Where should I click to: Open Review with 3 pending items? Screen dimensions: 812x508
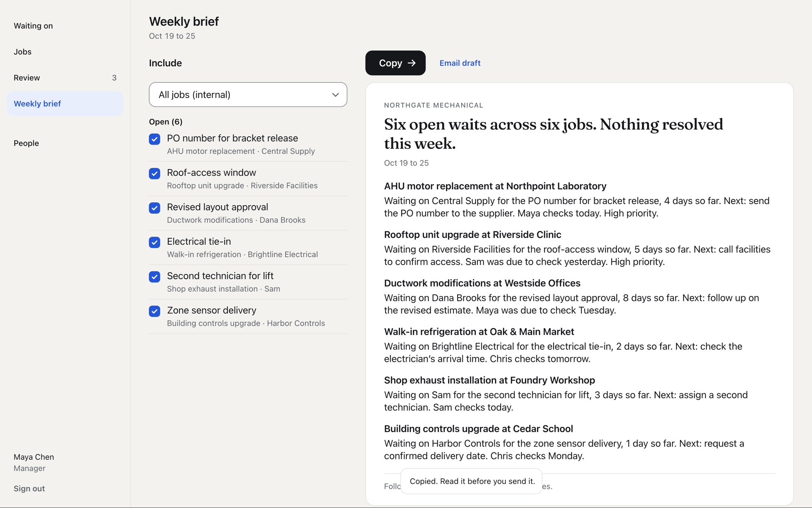click(x=65, y=78)
